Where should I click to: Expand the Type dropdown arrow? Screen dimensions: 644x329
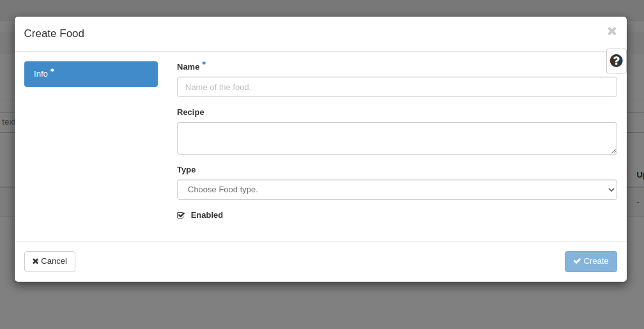tap(611, 190)
